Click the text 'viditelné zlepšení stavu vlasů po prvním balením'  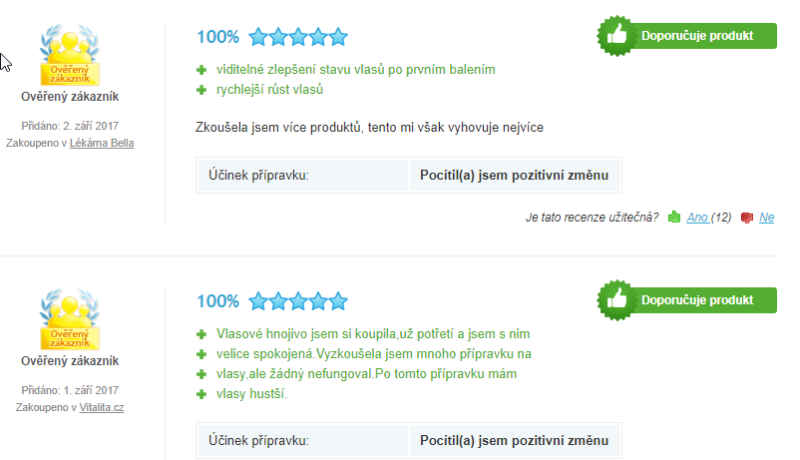click(x=356, y=69)
